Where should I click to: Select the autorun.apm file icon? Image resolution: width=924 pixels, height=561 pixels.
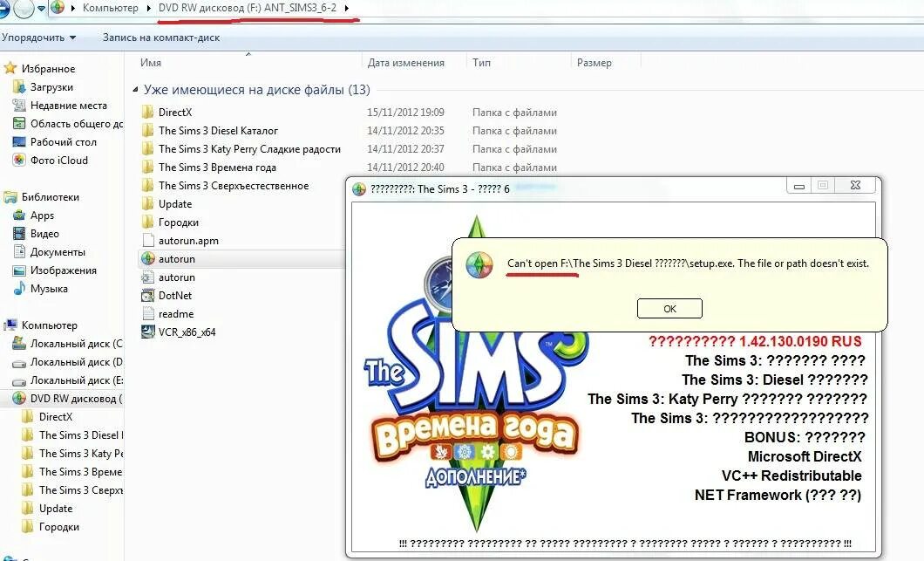tap(148, 240)
